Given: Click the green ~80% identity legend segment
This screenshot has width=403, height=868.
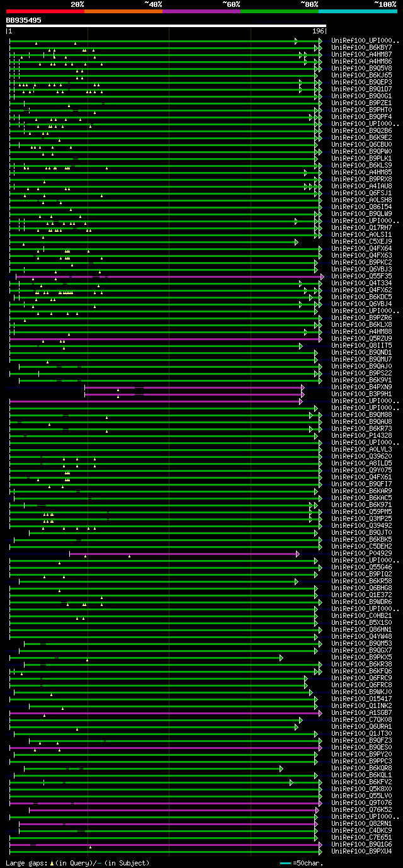Looking at the screenshot, I should 280,11.
